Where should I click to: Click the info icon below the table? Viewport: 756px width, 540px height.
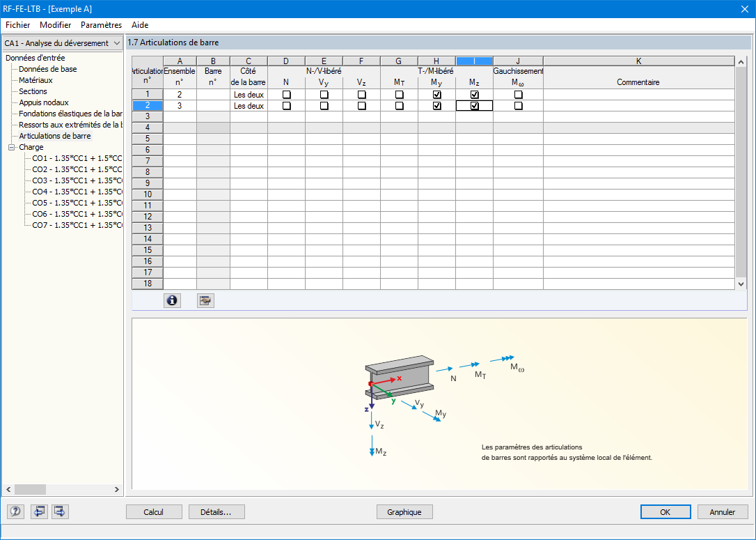point(172,300)
